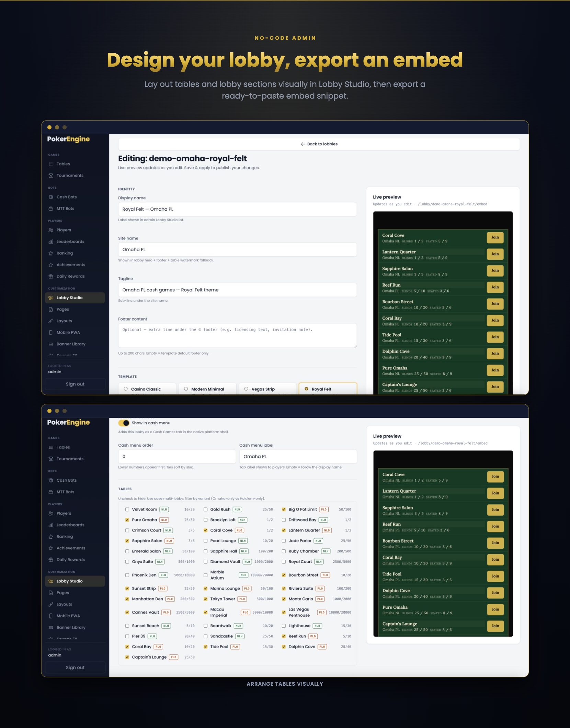Click Cash Bots icon in top window sidebar
Viewport: 570px width, 728px height.
pyautogui.click(x=51, y=197)
